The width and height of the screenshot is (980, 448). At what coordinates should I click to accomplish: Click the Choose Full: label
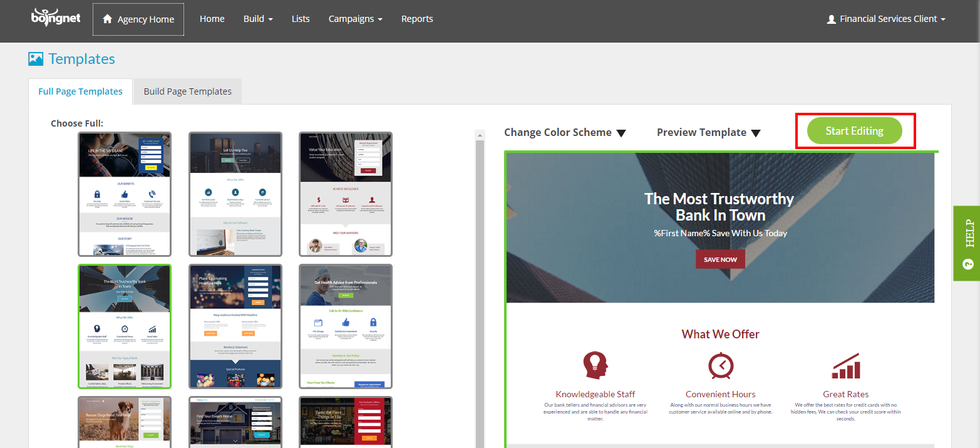coord(77,123)
